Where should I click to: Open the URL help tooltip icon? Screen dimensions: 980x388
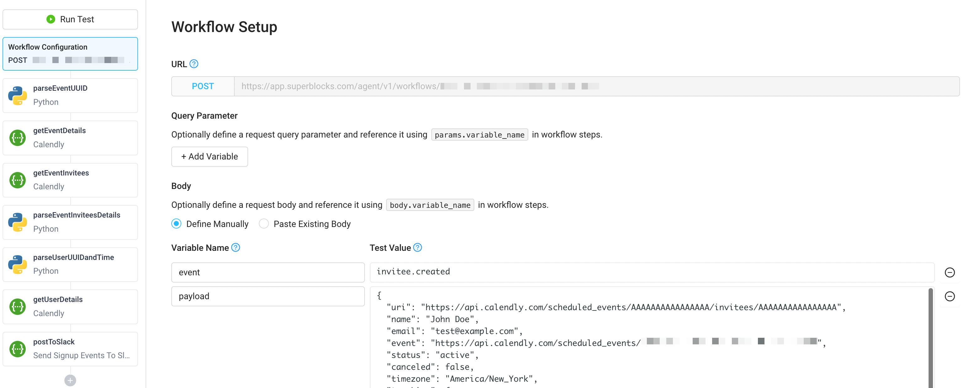click(194, 64)
